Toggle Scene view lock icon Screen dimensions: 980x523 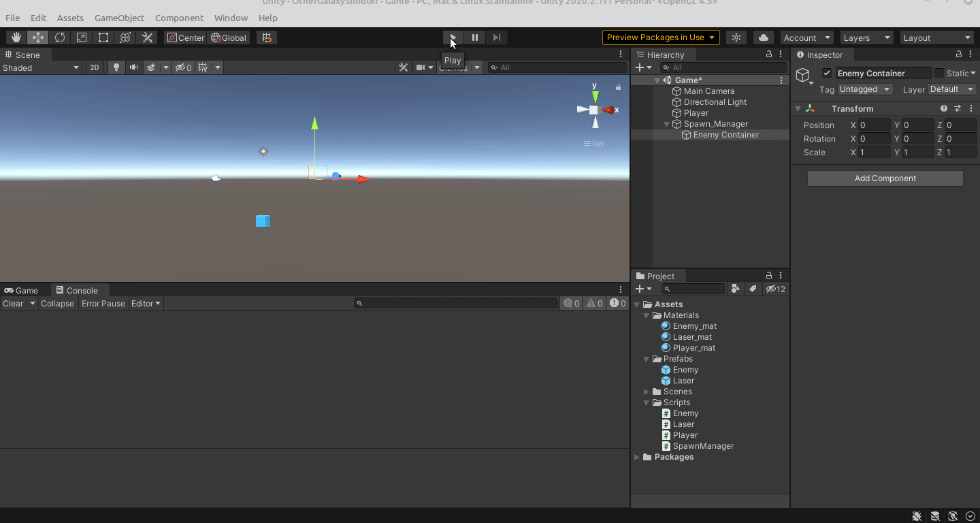(618, 87)
